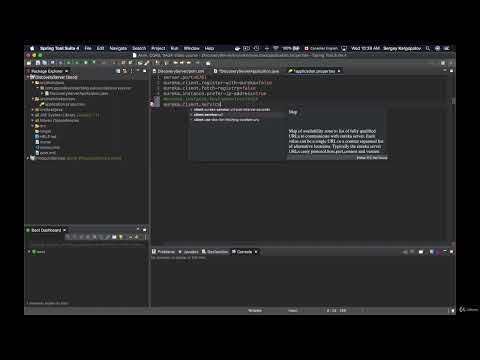Image resolution: width=480 pixels, height=360 pixels.
Task: Select HELP.md in Package Explorer
Action: (x=46, y=137)
